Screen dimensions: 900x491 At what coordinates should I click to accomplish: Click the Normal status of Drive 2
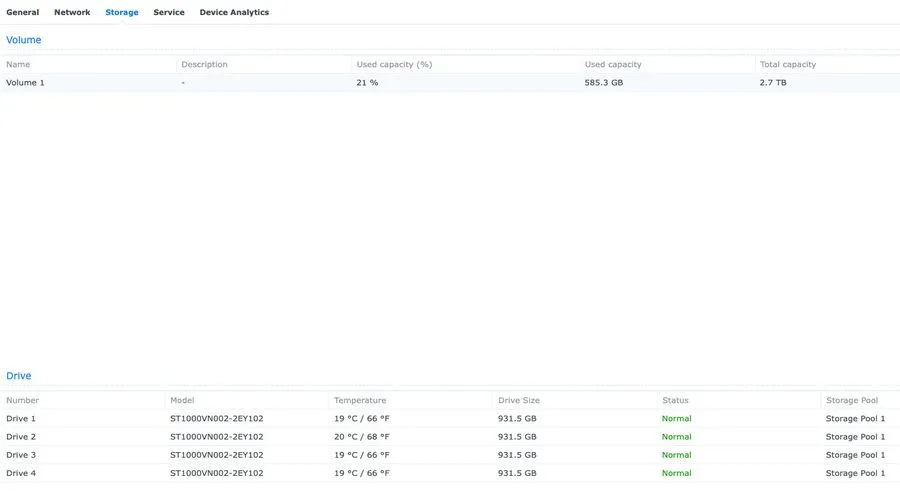coord(676,437)
